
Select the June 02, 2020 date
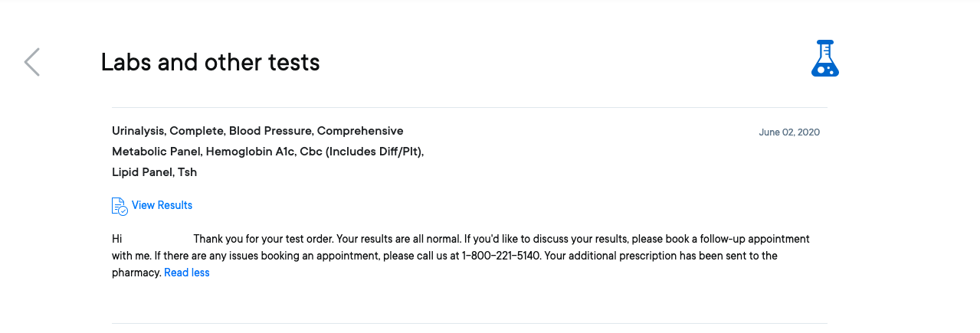[789, 132]
